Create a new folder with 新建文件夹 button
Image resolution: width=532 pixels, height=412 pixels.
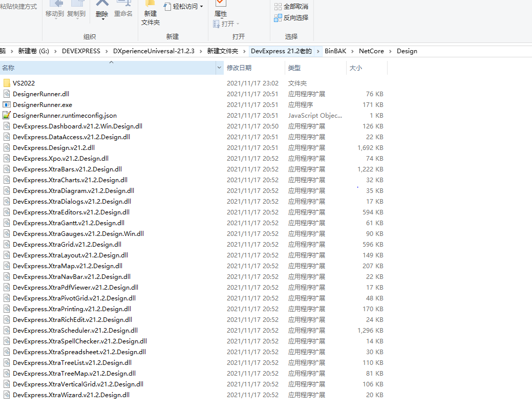151,14
